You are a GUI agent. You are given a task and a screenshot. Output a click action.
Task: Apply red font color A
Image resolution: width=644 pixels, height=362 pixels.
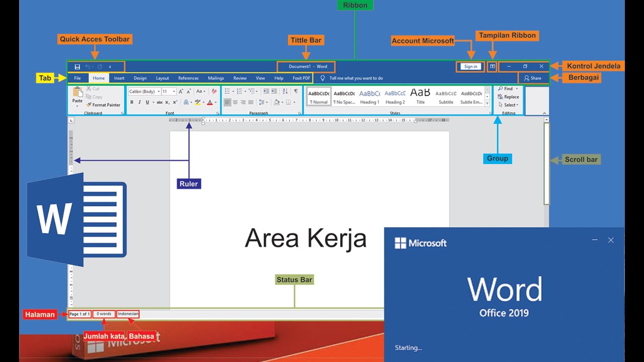click(210, 102)
